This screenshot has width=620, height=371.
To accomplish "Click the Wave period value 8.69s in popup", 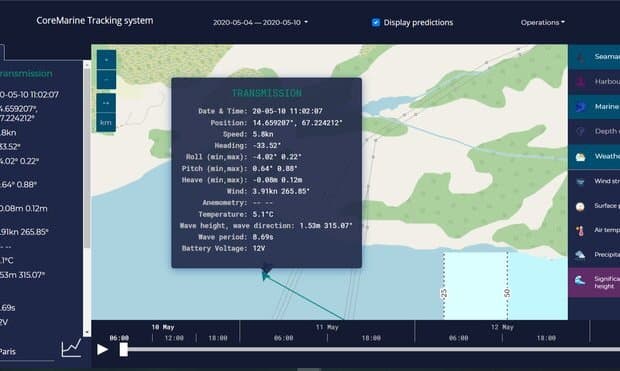I will [263, 237].
